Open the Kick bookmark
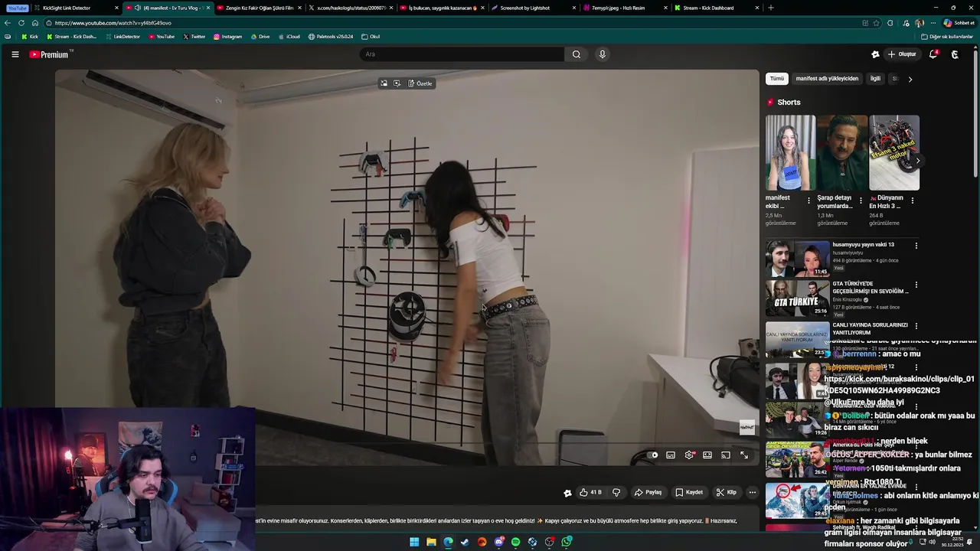 [29, 37]
